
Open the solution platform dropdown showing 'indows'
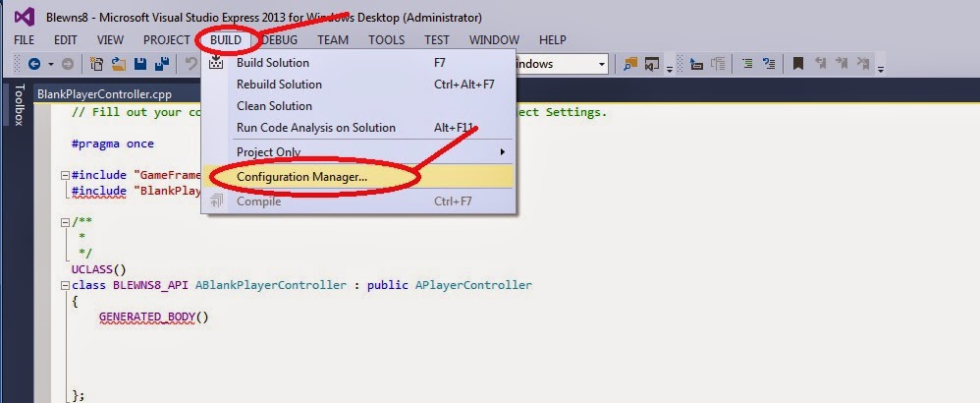[602, 64]
